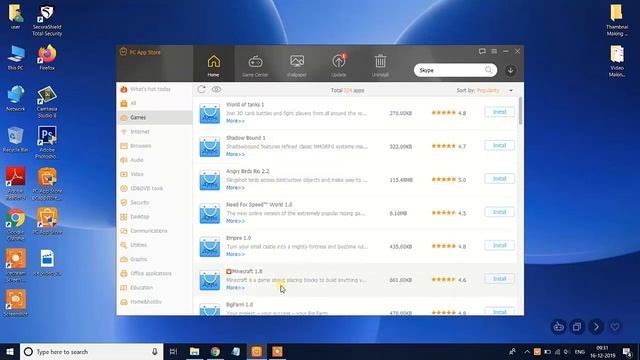
Task: Select the Utilities category
Action: [x=154, y=245]
